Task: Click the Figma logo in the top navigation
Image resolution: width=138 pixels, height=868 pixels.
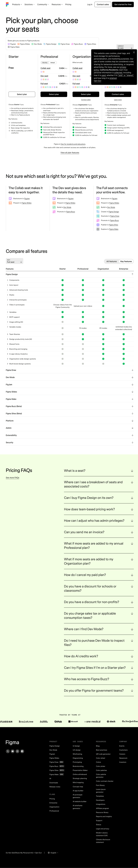Action: coord(7,4)
